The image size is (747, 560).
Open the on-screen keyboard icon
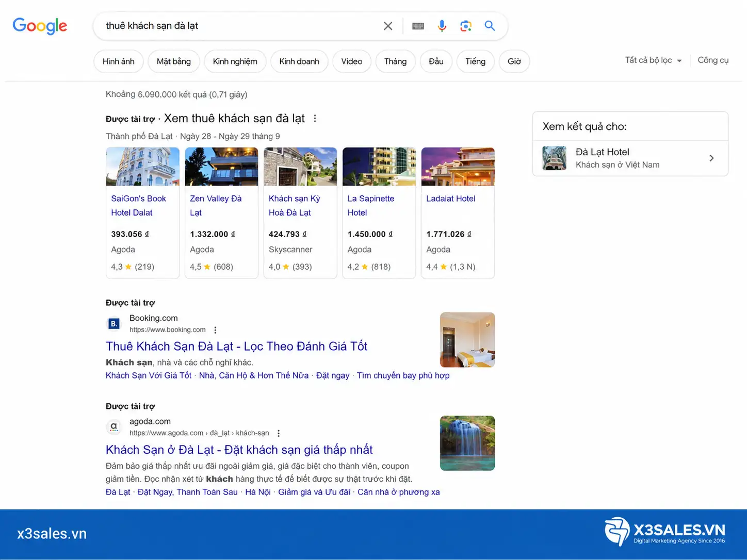tap(418, 26)
